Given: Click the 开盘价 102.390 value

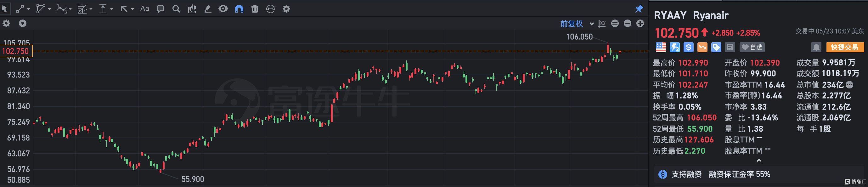Looking at the screenshot, I should (x=765, y=63).
